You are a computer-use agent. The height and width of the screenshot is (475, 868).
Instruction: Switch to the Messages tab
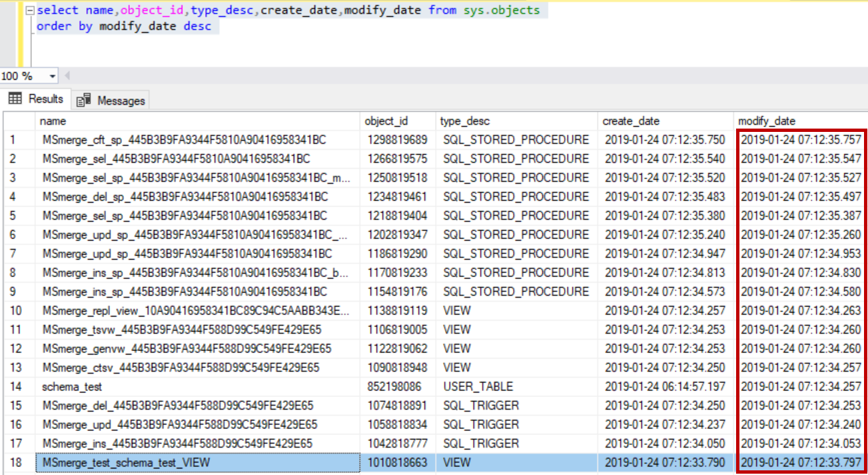coord(111,101)
